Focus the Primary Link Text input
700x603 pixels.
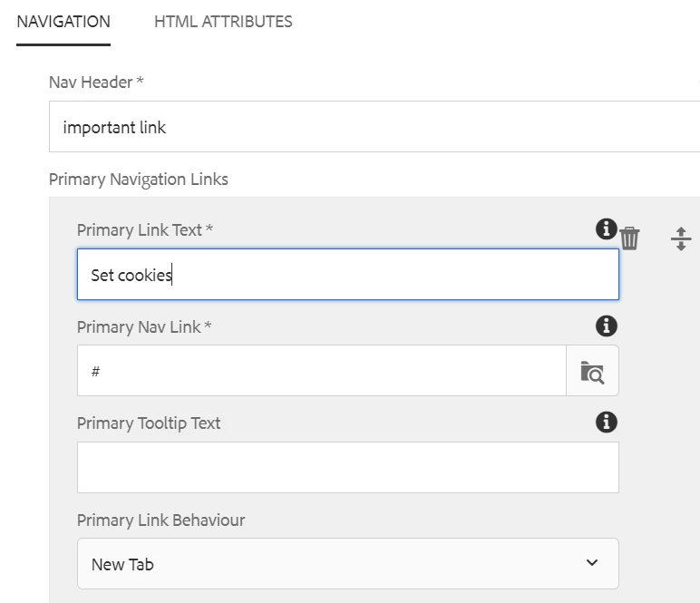click(x=348, y=275)
